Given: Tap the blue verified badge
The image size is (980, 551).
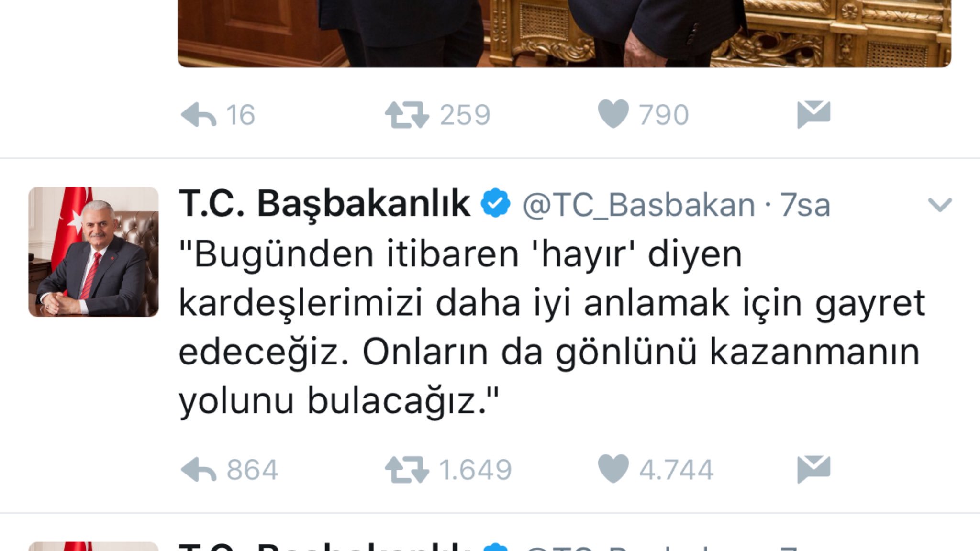Looking at the screenshot, I should [496, 204].
